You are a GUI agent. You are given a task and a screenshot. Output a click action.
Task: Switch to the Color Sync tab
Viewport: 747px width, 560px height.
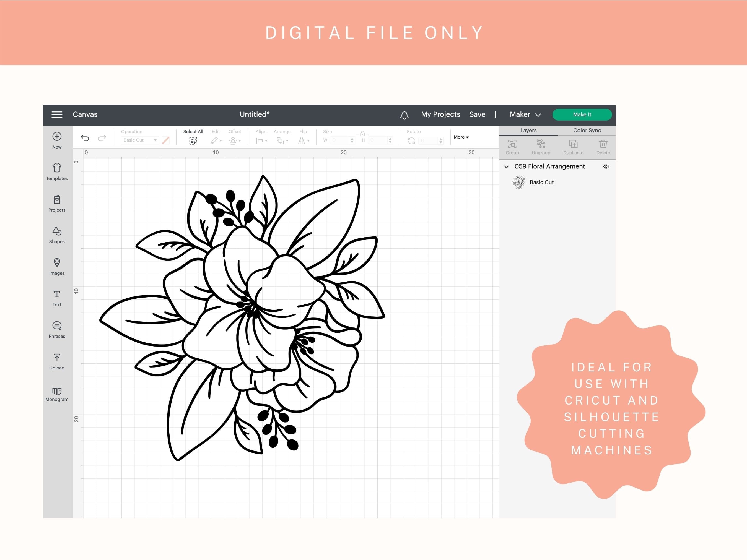(x=587, y=131)
